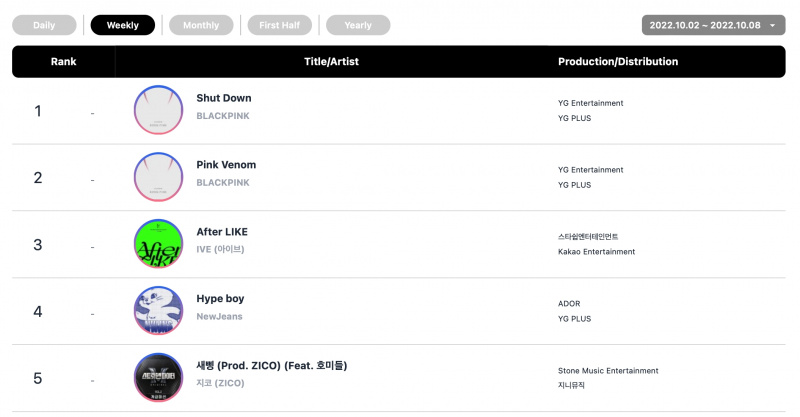Open the Hype boy bunny album cover
Viewport: 800px width, 417px height.
[x=158, y=310]
